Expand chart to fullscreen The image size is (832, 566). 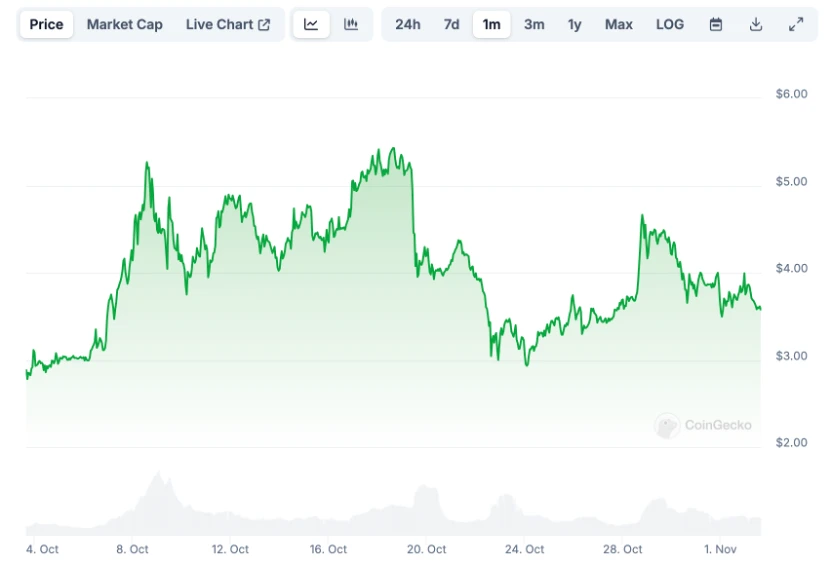[x=796, y=24]
